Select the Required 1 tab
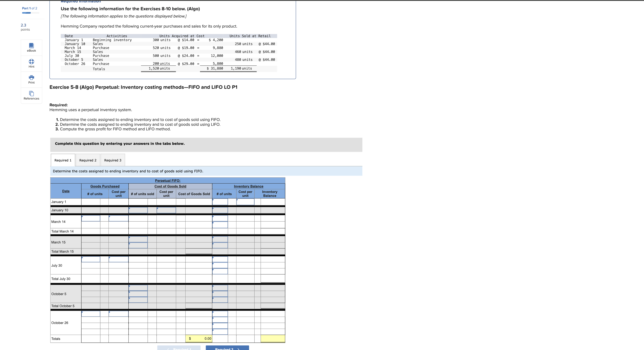This screenshot has height=350, width=644. [x=63, y=160]
